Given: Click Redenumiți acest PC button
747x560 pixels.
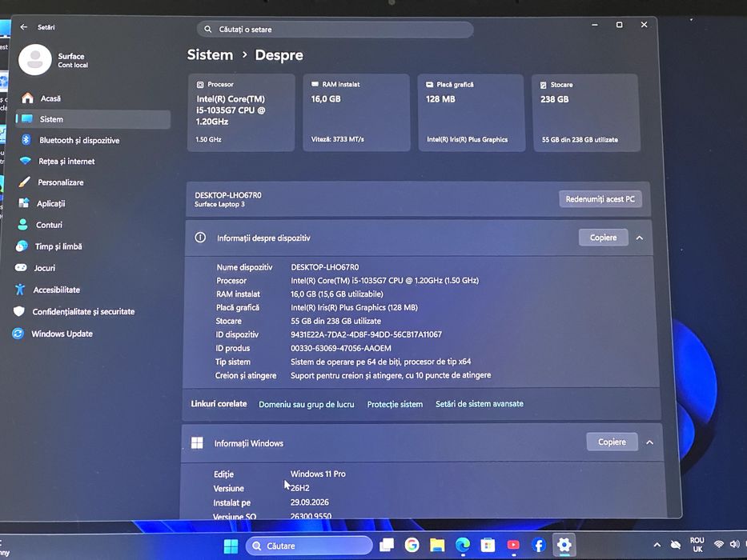Looking at the screenshot, I should (x=600, y=199).
